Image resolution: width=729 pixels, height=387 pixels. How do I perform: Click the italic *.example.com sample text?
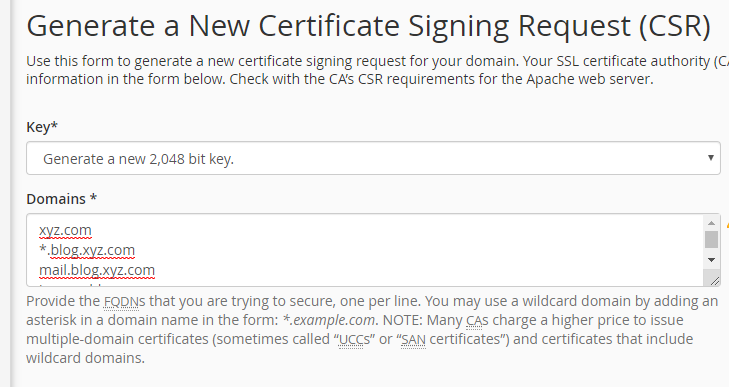329,320
